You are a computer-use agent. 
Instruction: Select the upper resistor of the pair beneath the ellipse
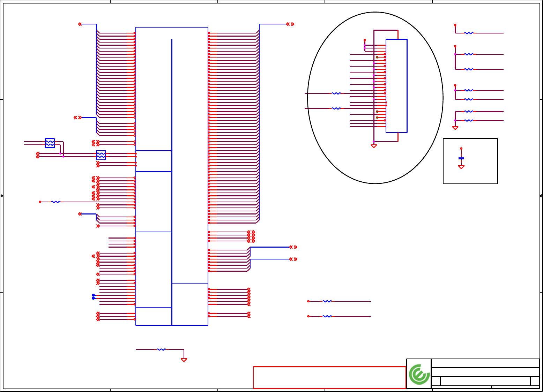327,301
